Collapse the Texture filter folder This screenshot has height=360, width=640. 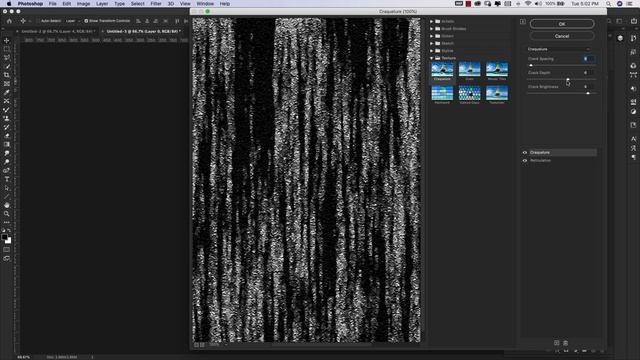431,58
